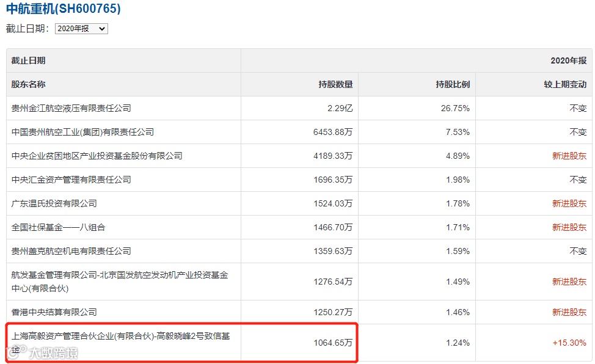Select shareholder 香港中央结算有限公司

[x=54, y=312]
